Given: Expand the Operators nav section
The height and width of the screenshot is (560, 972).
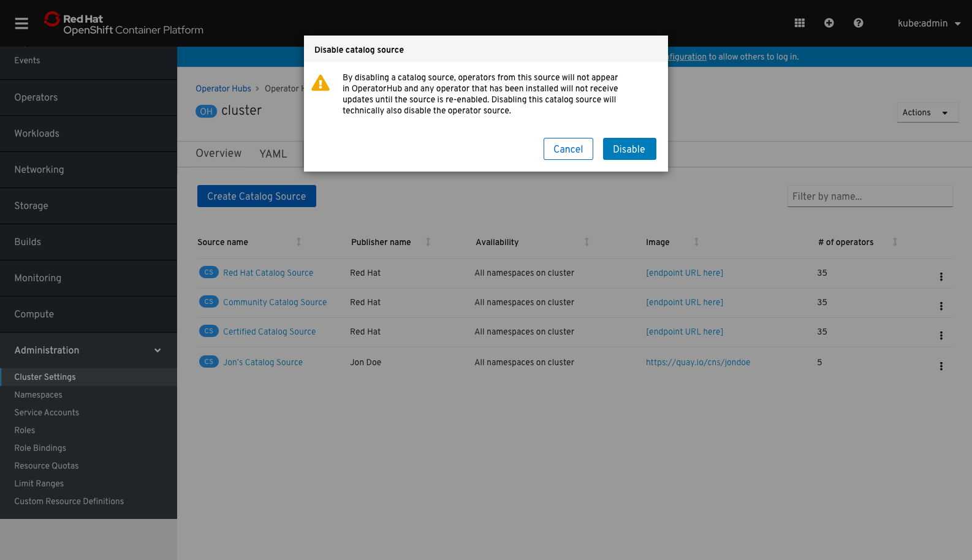Looking at the screenshot, I should point(88,97).
